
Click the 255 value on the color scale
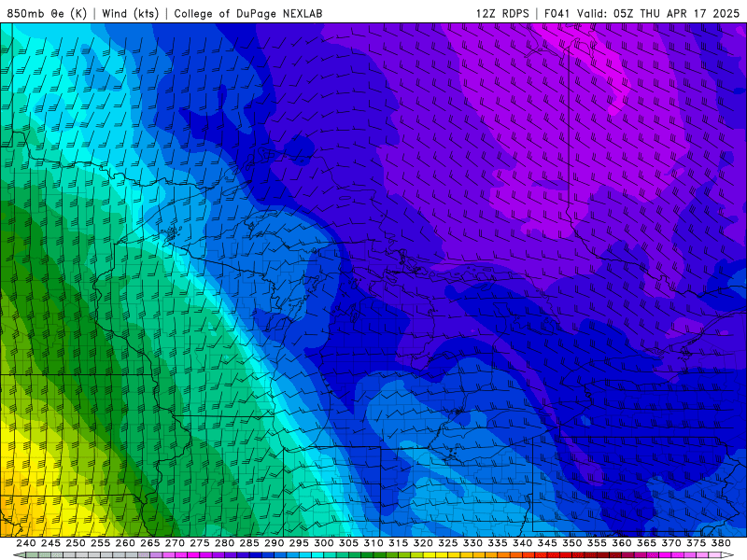[100, 543]
